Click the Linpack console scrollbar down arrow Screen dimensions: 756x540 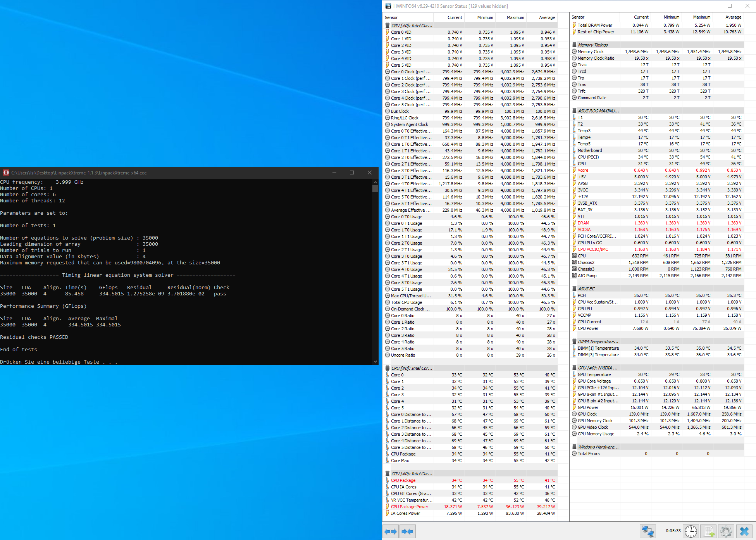(x=375, y=361)
